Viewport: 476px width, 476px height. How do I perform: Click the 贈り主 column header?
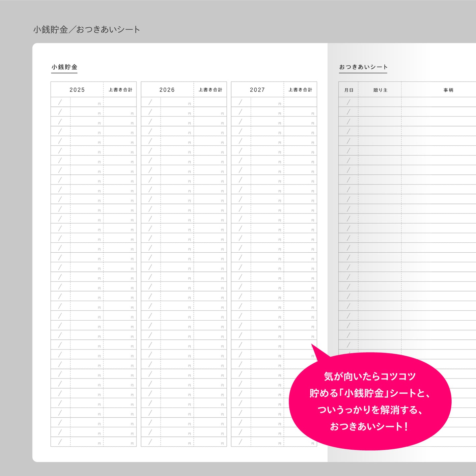click(x=380, y=90)
